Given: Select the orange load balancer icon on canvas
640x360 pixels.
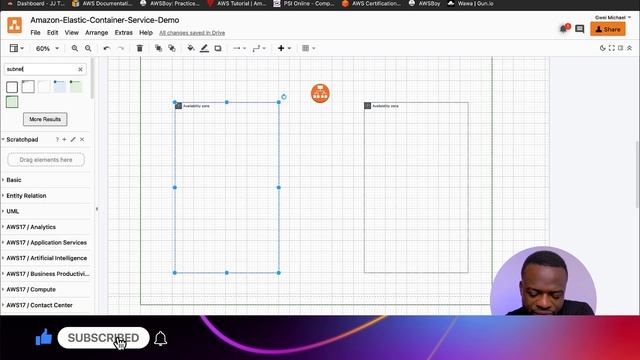Looking at the screenshot, I should pyautogui.click(x=320, y=93).
